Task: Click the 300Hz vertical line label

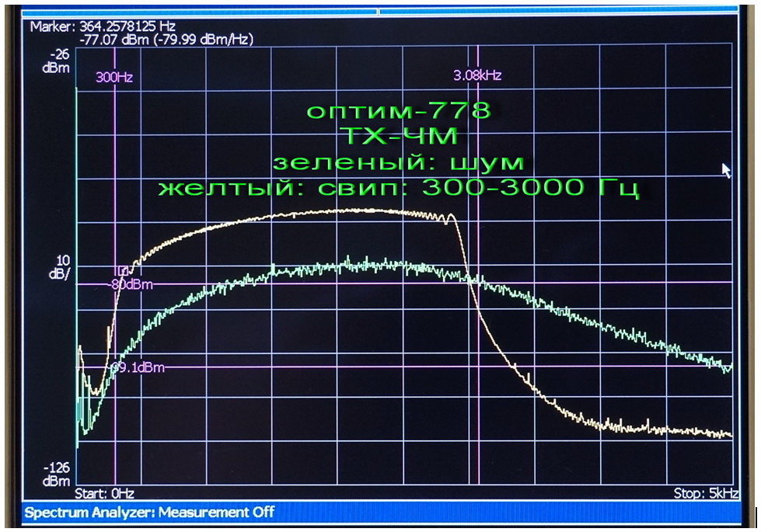Action: (114, 77)
